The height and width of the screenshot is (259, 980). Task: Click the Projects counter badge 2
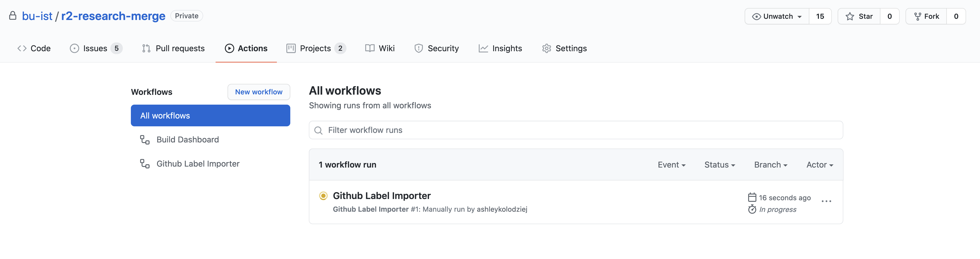tap(340, 48)
